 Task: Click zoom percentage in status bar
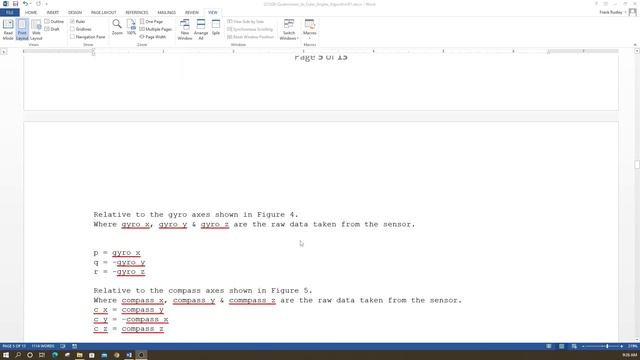coord(632,346)
